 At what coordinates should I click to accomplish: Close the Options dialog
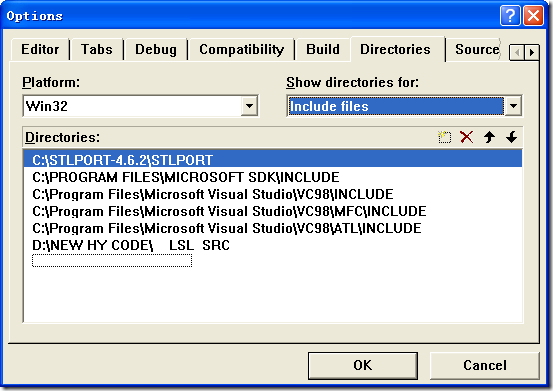tap(533, 16)
